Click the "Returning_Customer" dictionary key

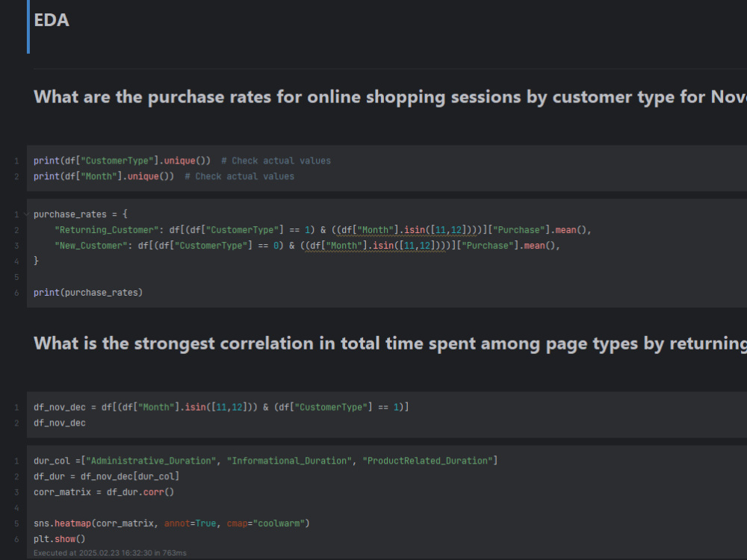point(106,230)
